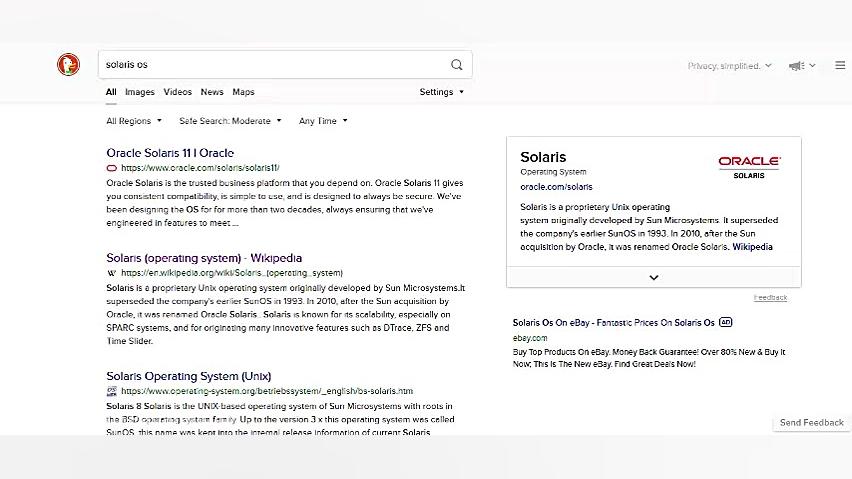Click into the search box containing "solaris os"
The width and height of the screenshot is (852, 479).
270,65
